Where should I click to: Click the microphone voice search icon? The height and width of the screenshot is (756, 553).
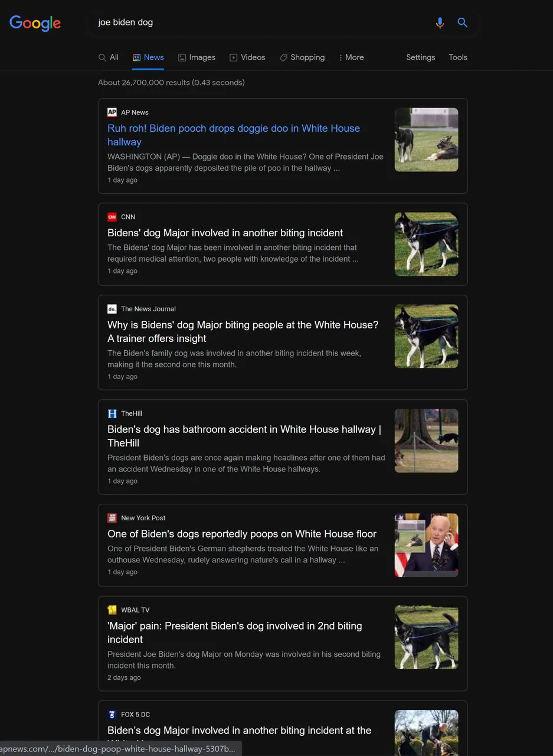coord(440,22)
